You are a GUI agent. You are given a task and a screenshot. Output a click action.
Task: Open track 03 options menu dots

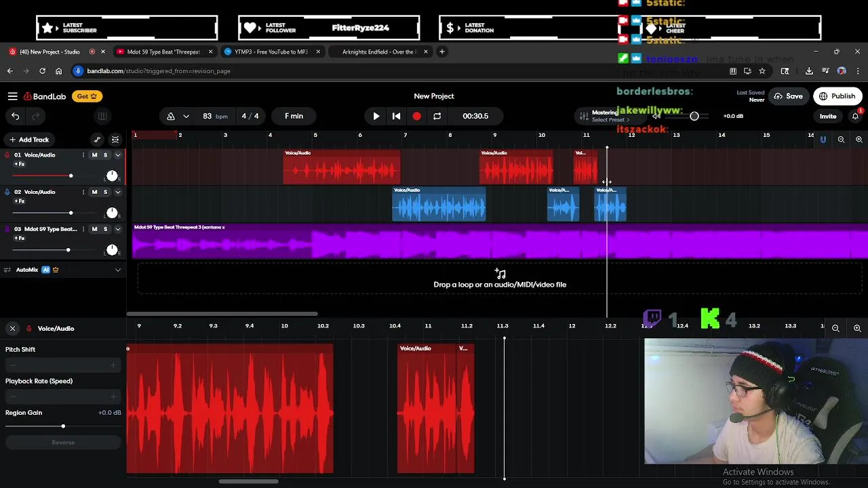point(83,229)
